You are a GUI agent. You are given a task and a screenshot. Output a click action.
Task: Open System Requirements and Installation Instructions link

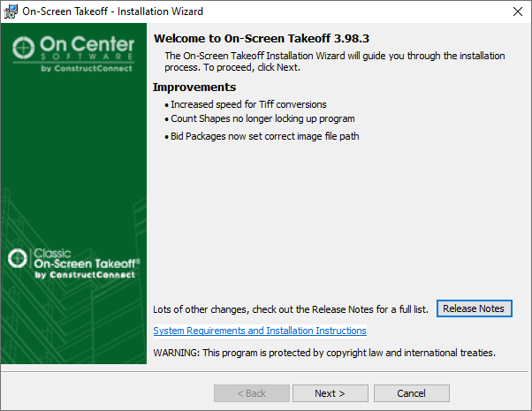coord(260,331)
